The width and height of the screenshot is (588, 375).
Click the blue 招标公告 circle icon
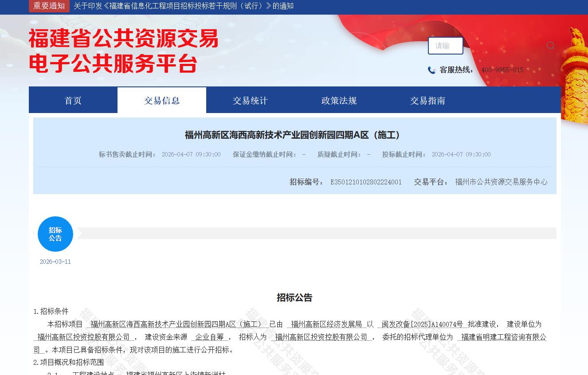55,234
